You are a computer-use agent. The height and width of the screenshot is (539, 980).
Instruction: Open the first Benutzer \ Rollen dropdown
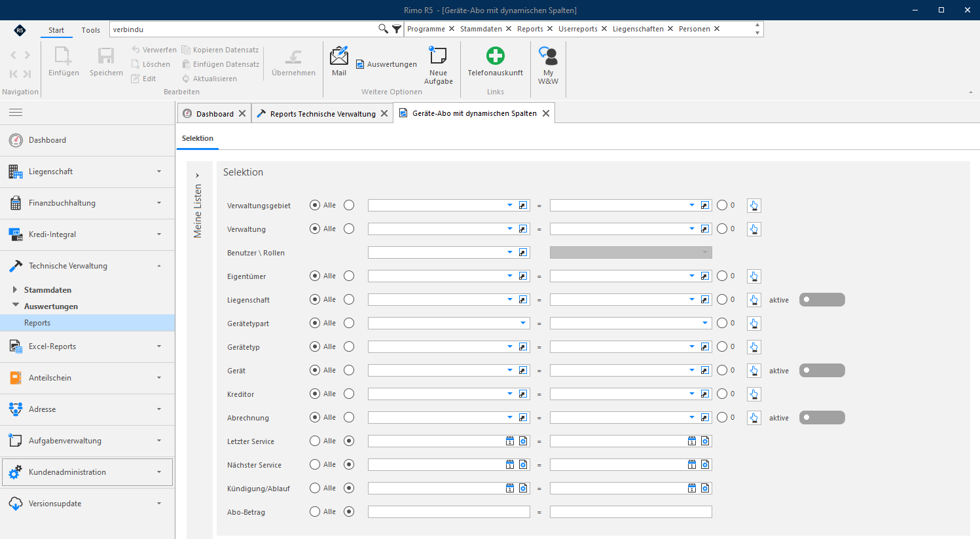[x=510, y=253]
